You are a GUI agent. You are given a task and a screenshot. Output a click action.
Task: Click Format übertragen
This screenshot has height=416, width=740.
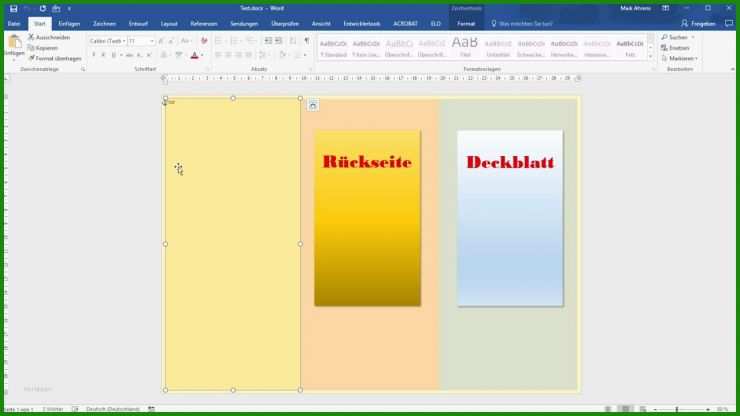point(55,59)
